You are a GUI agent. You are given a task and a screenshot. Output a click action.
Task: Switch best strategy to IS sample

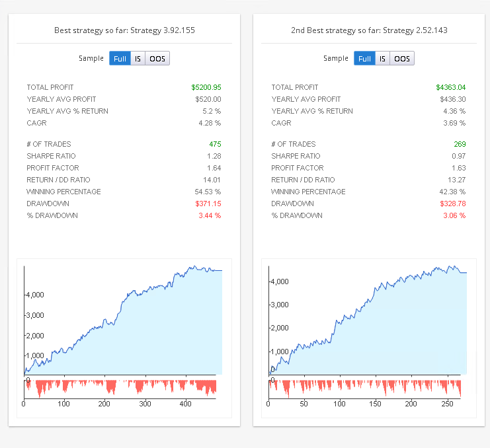tap(138, 58)
